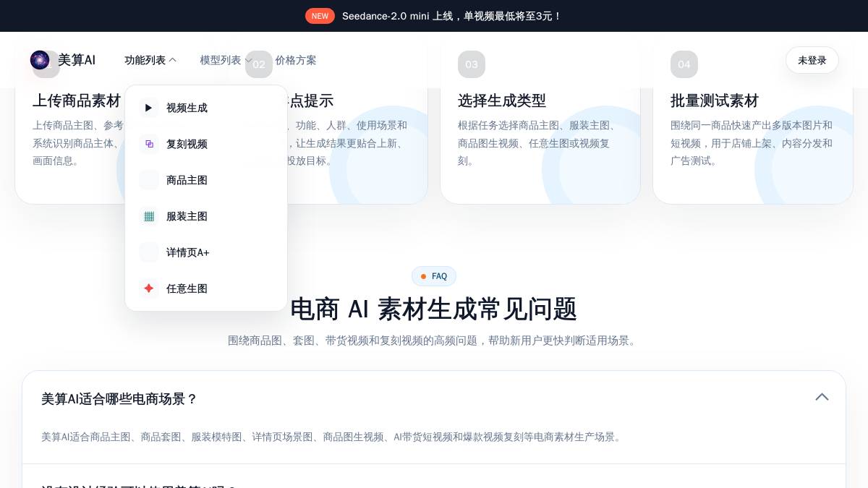Click the red sparkle icon beside 任意生图

click(x=149, y=288)
